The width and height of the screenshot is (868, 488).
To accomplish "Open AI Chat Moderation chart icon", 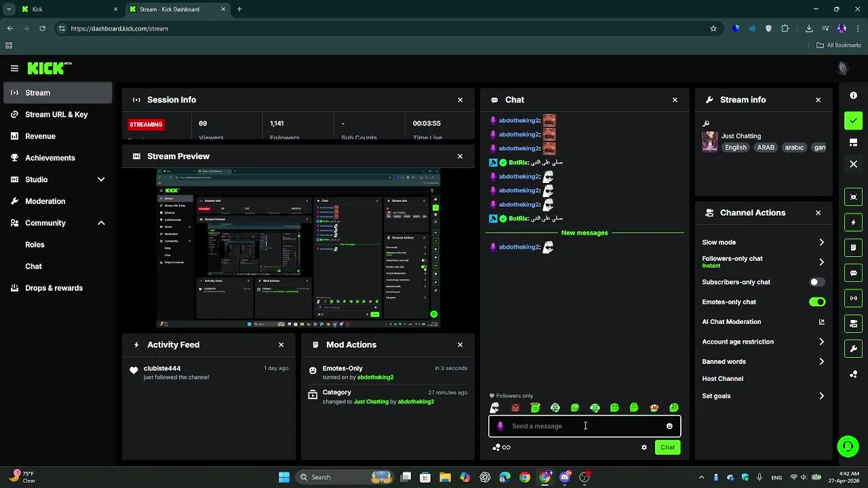I will coord(821,322).
